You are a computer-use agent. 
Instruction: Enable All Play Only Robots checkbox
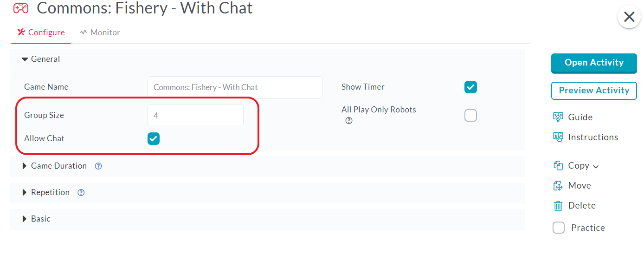[470, 115]
